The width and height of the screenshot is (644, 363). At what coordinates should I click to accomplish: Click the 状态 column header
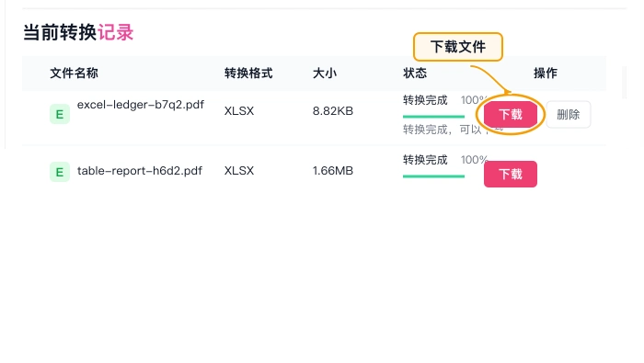415,74
